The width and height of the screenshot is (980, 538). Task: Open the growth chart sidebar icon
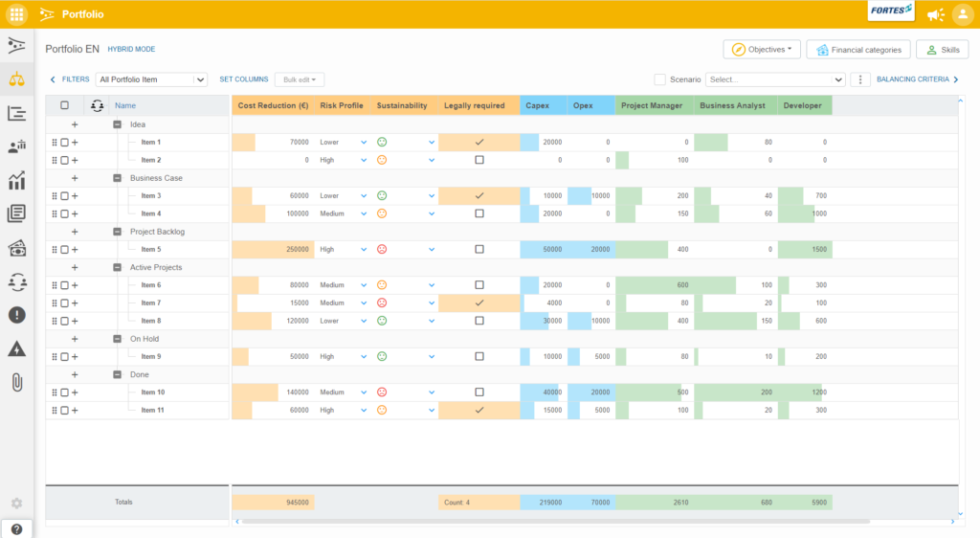point(17,181)
